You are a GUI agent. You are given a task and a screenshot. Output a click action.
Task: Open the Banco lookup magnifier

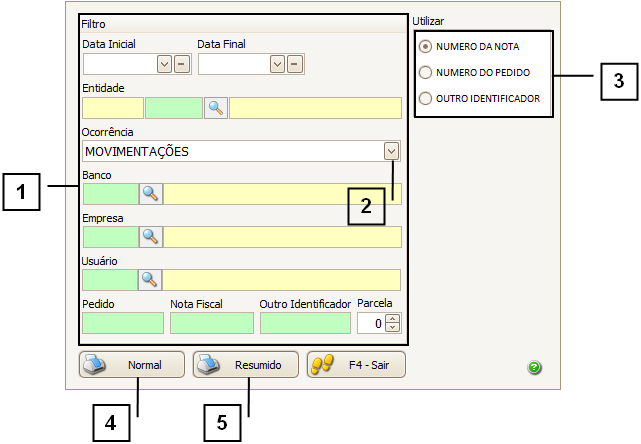point(150,194)
